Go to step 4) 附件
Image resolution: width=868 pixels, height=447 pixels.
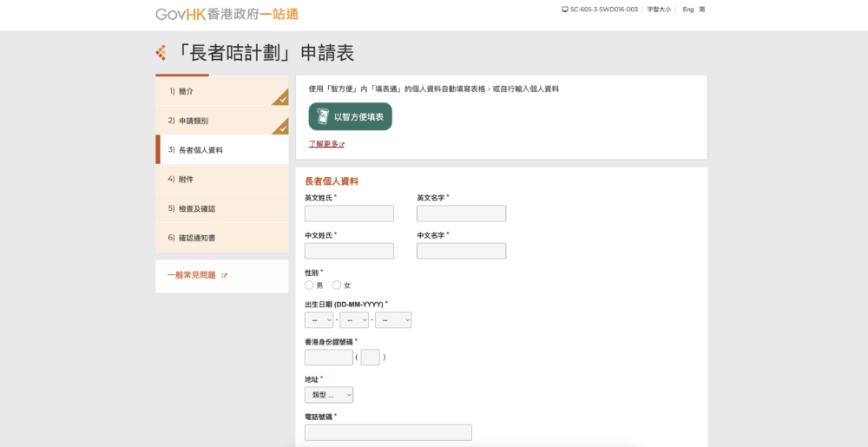(x=222, y=180)
